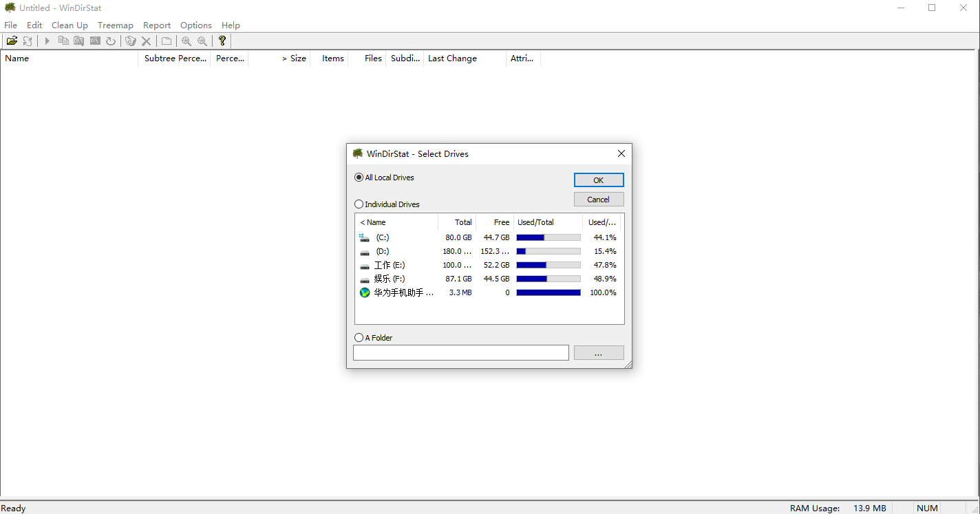Click the dialog resize grip corner
Image resolution: width=980 pixels, height=514 pixels.
(x=628, y=364)
